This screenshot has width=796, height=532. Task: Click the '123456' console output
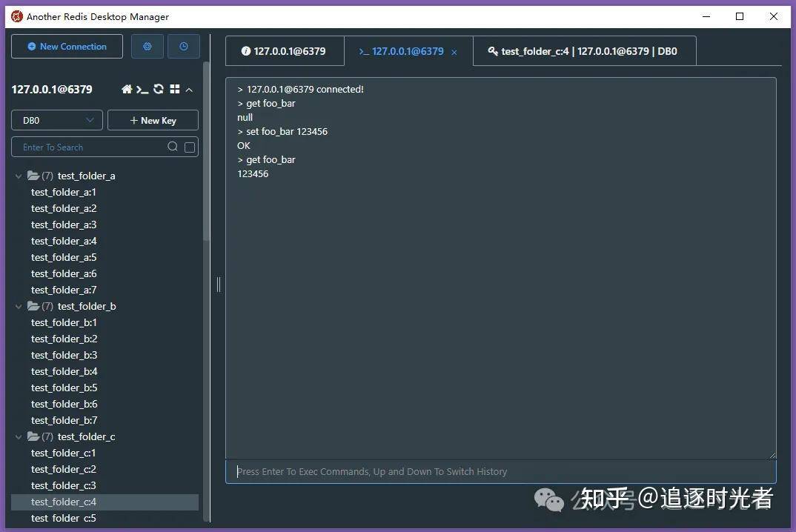point(253,173)
